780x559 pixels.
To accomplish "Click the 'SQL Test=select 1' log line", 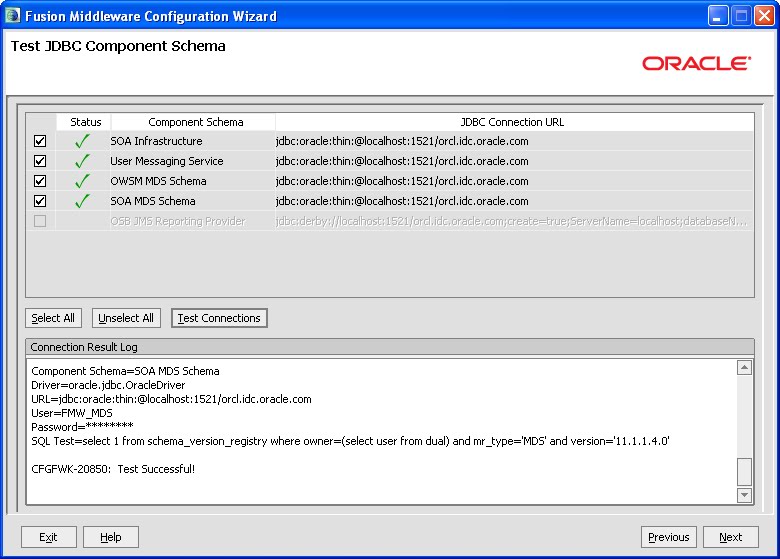I will [x=350, y=441].
